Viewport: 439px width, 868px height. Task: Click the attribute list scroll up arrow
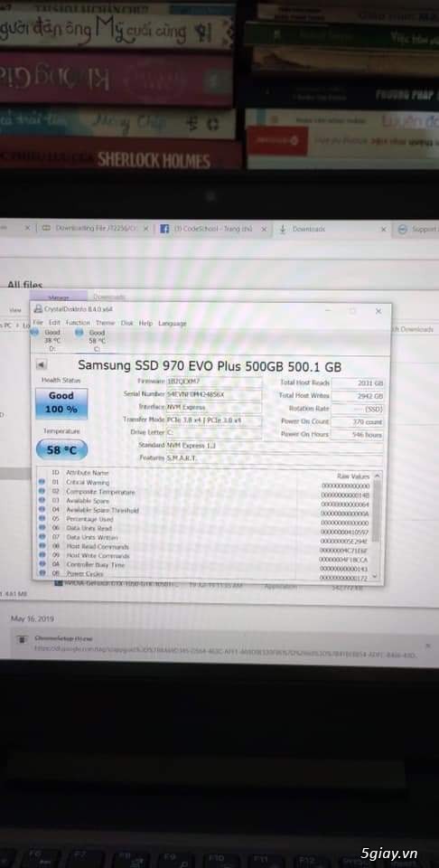coord(377,476)
